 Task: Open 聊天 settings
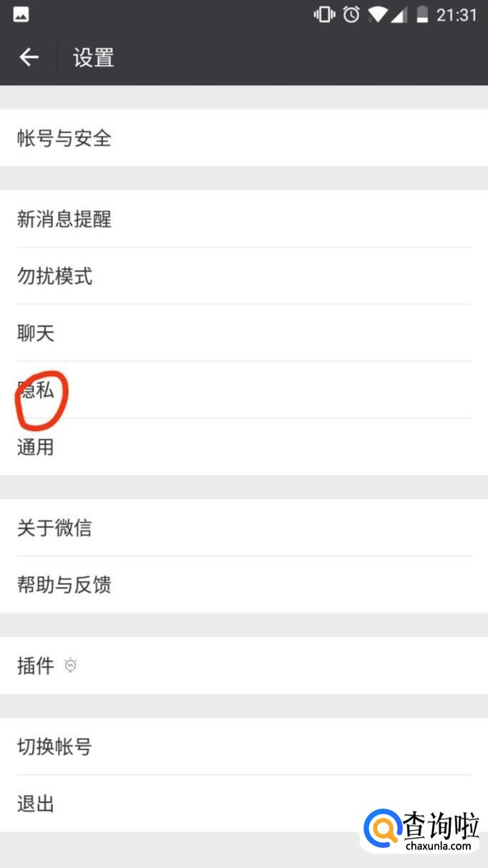[x=244, y=333]
